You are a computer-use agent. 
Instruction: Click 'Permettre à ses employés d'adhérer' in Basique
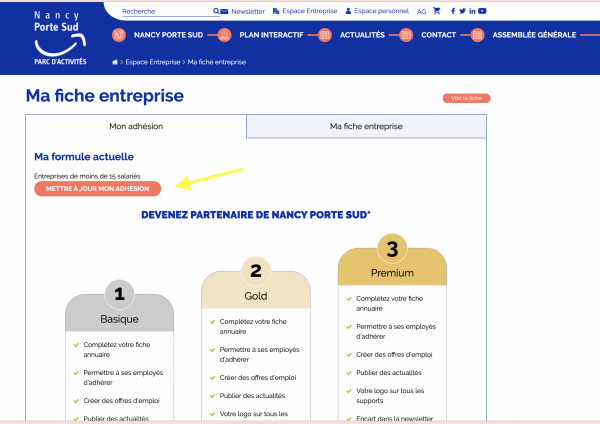pyautogui.click(x=123, y=377)
